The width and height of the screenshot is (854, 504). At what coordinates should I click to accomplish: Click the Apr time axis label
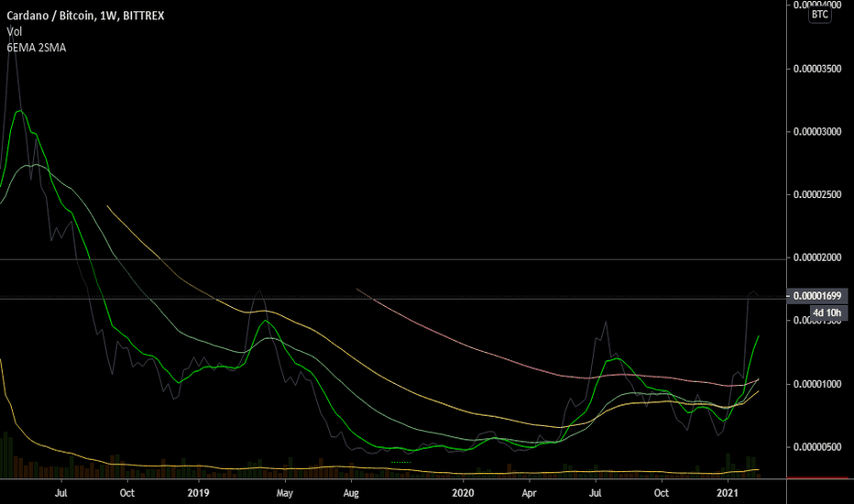(529, 493)
